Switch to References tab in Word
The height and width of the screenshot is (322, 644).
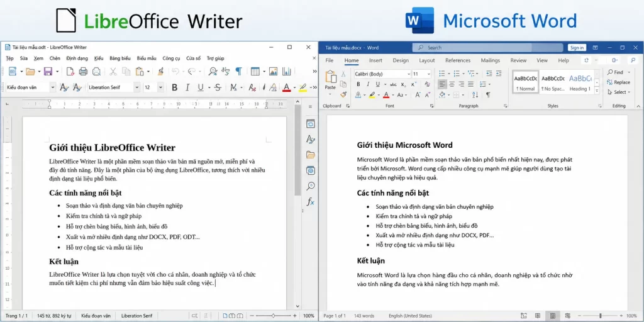click(458, 60)
